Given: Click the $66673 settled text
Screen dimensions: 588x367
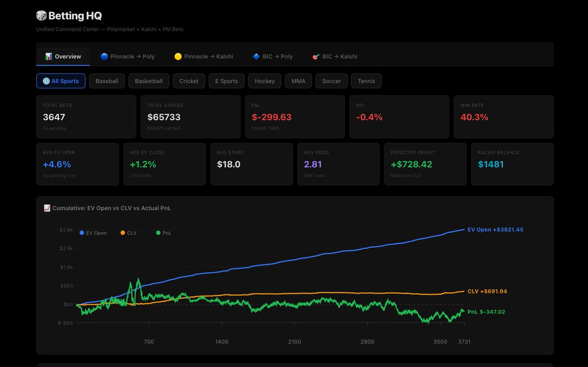Looking at the screenshot, I should (164, 129).
